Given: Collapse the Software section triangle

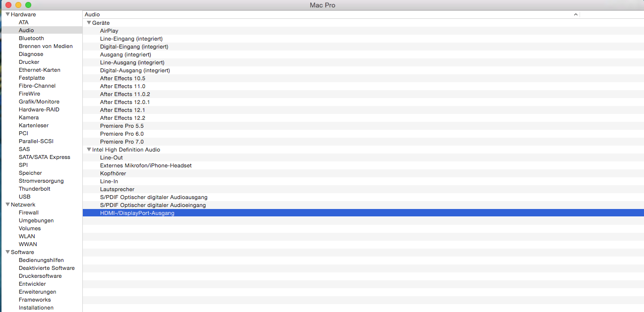Looking at the screenshot, I should pos(8,252).
